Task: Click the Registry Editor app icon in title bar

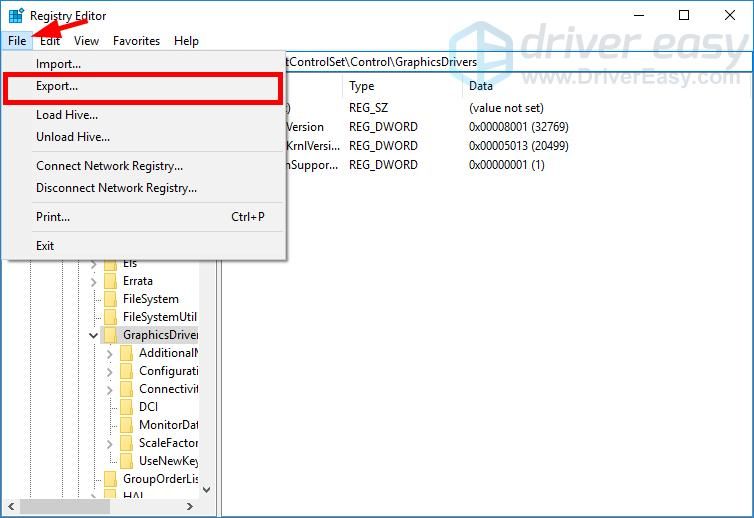Action: (16, 16)
